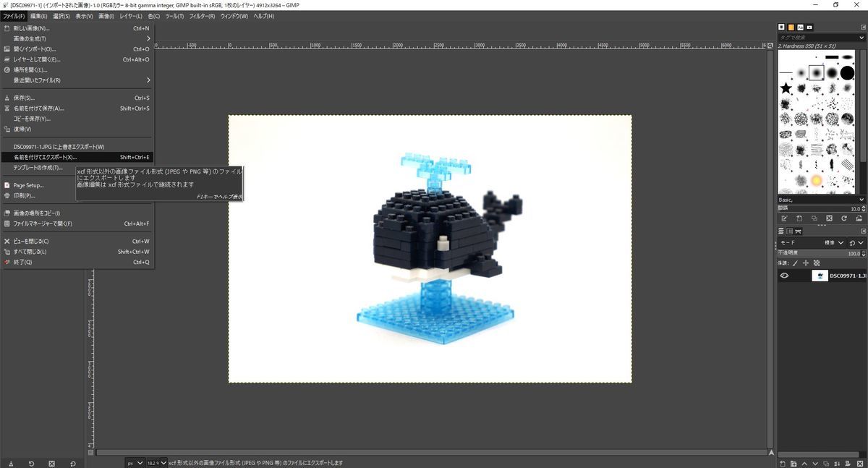Delete the selected brush
This screenshot has height=468, width=868.
829,218
